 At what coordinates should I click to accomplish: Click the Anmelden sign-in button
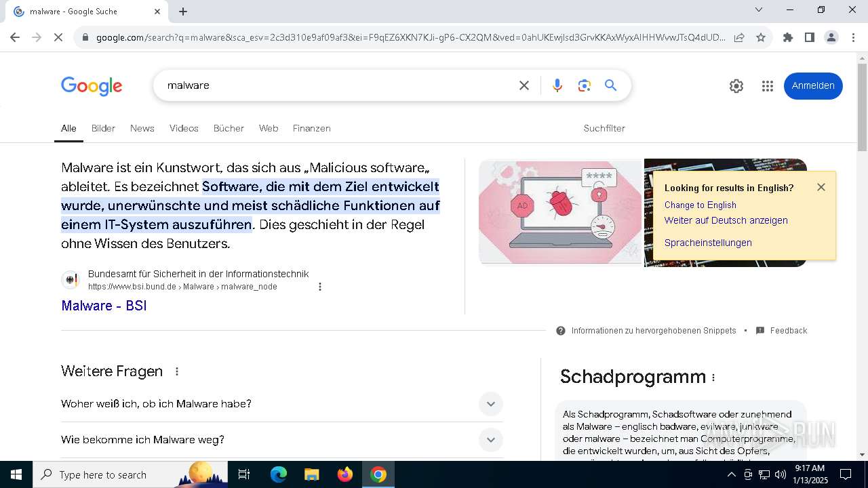click(x=813, y=85)
